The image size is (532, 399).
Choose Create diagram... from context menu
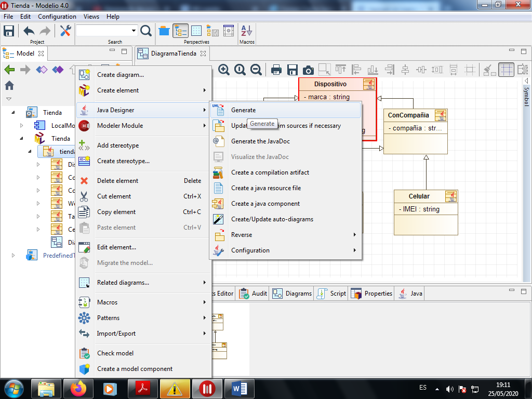(143, 75)
